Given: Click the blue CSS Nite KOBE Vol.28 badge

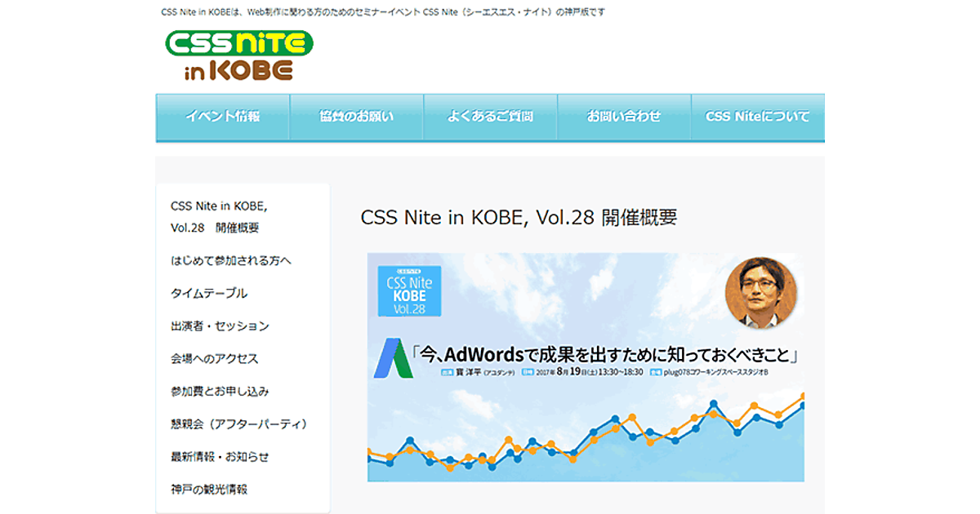Looking at the screenshot, I should point(409,291).
